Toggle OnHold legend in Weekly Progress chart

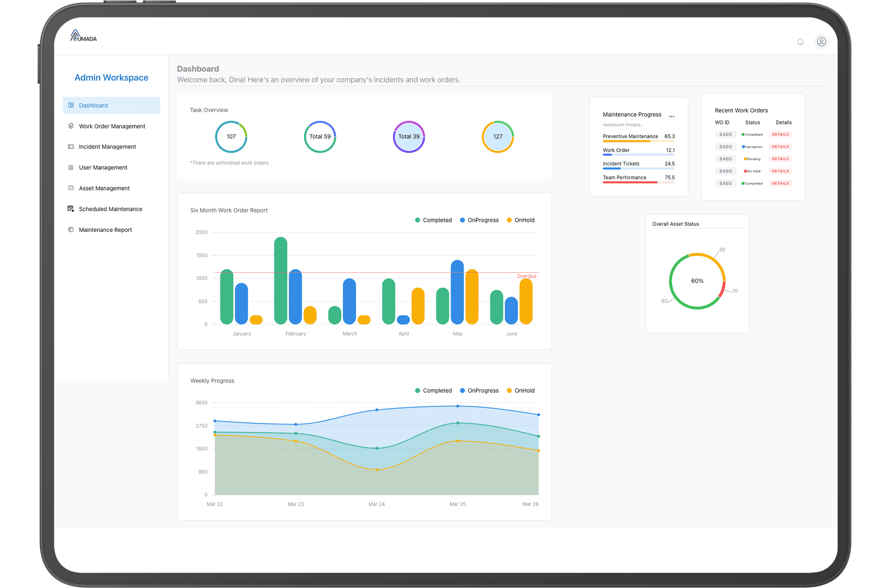[x=520, y=390]
